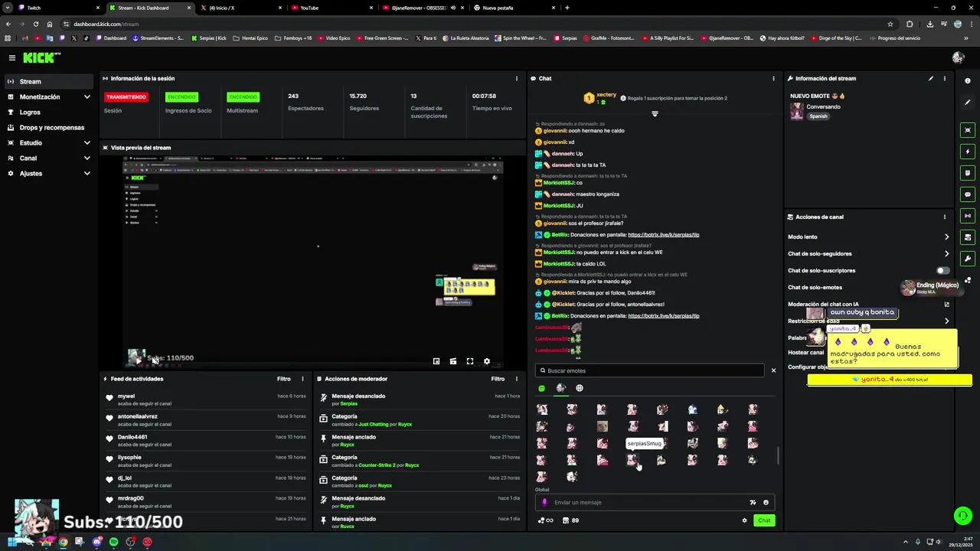Click theater mode icon in stream preview
This screenshot has width=980, height=551.
click(453, 361)
